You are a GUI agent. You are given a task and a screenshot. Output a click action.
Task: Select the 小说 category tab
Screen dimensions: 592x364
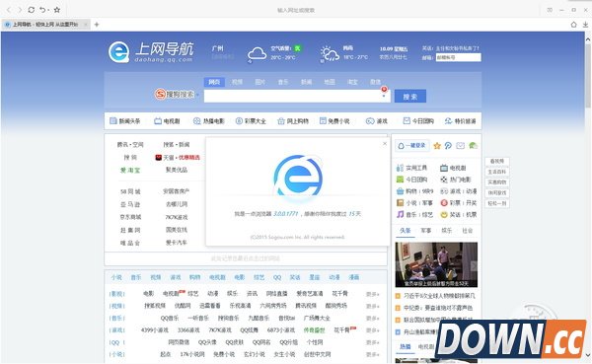(116, 277)
